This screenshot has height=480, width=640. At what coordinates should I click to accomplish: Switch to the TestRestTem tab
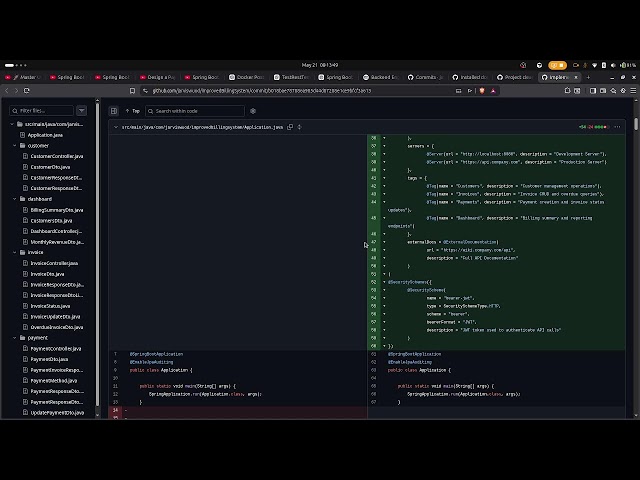coord(291,77)
